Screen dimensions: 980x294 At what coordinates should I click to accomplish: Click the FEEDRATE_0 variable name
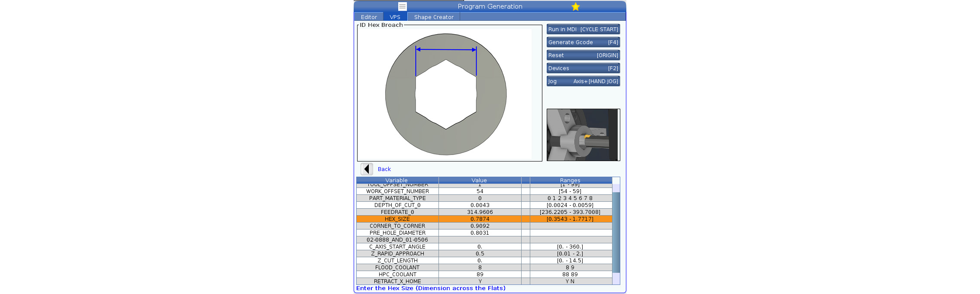pyautogui.click(x=397, y=212)
